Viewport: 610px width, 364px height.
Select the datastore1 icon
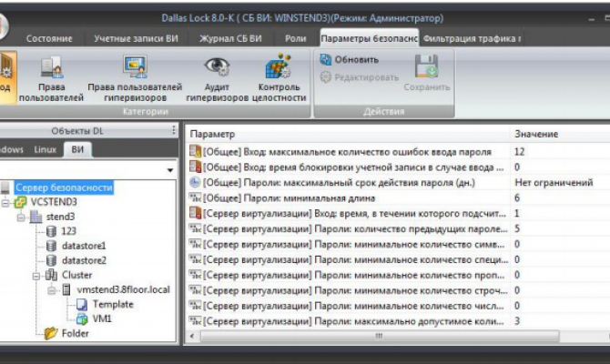tap(51, 246)
